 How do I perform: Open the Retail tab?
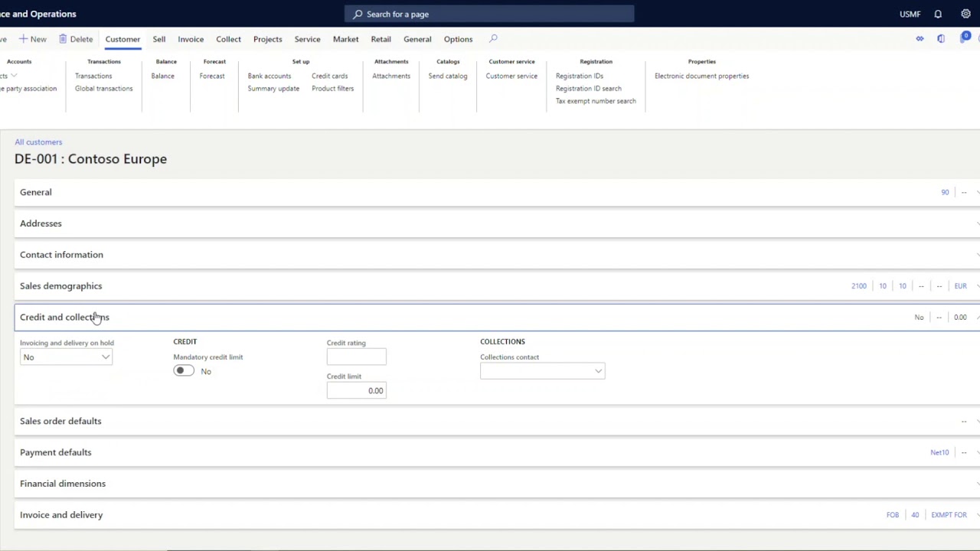pos(381,39)
